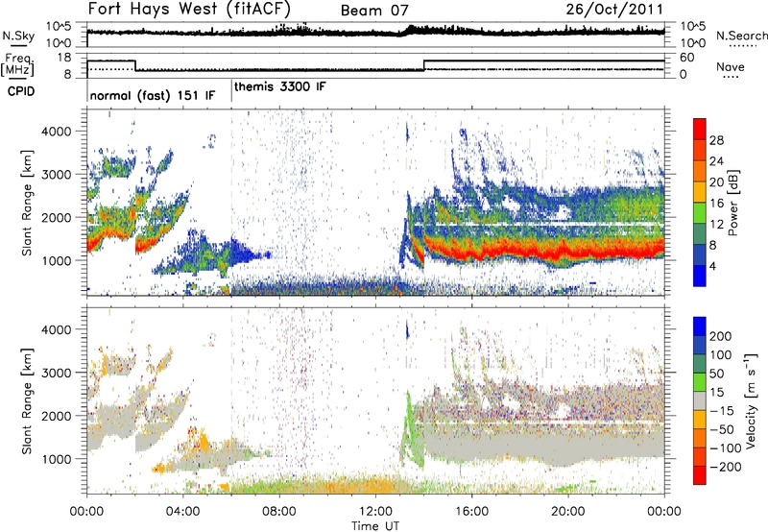Click the 'N.Search' legend label

click(741, 36)
